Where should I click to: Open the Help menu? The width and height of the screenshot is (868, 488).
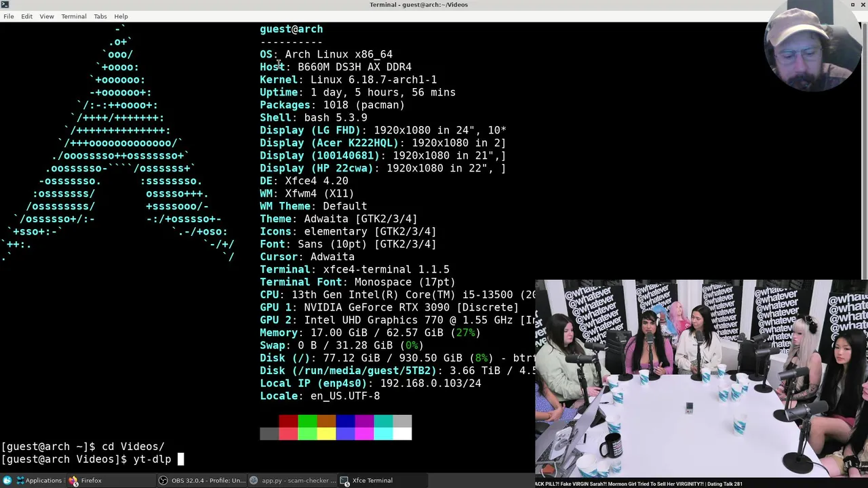point(121,16)
